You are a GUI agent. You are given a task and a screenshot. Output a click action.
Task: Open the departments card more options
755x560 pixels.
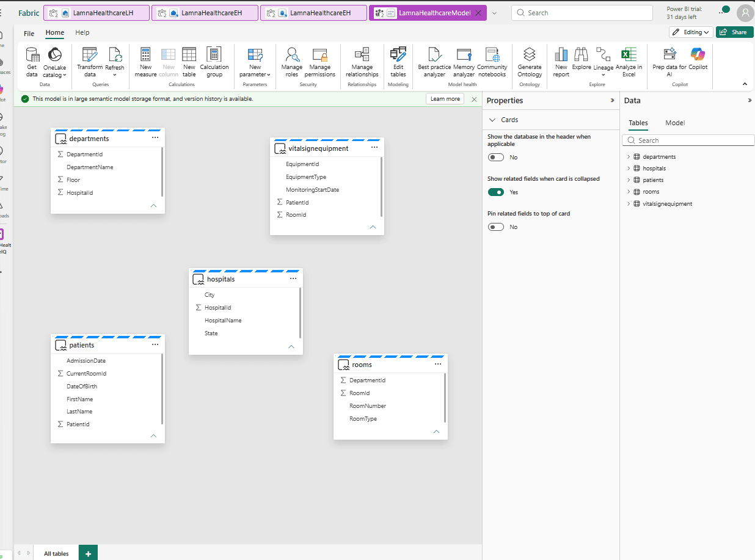pyautogui.click(x=155, y=138)
